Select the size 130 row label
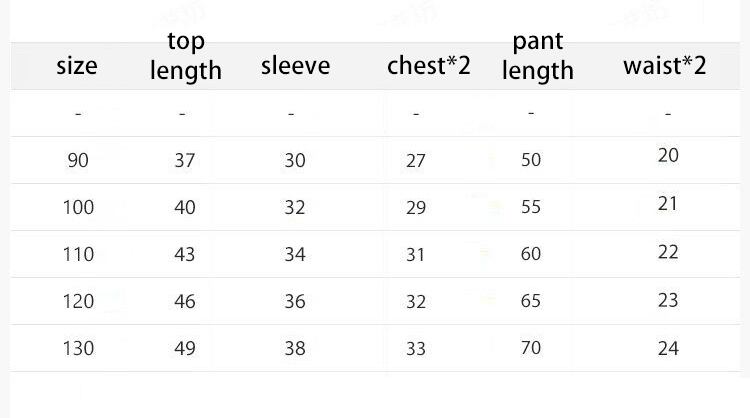The image size is (750, 418). [78, 348]
